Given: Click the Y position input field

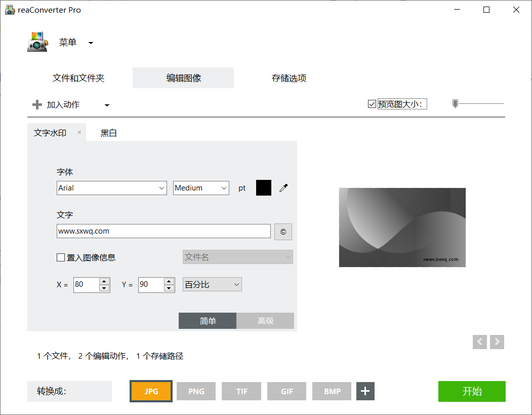Looking at the screenshot, I should tap(151, 285).
